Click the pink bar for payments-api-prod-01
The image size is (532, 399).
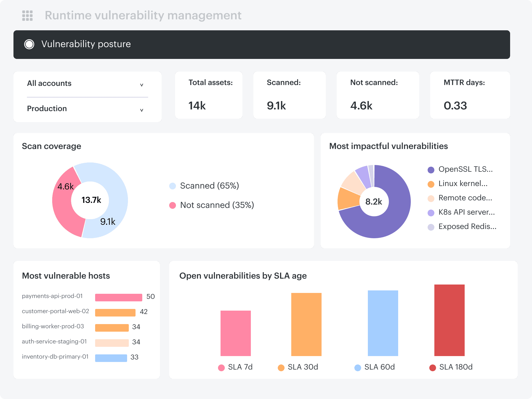[x=119, y=297]
